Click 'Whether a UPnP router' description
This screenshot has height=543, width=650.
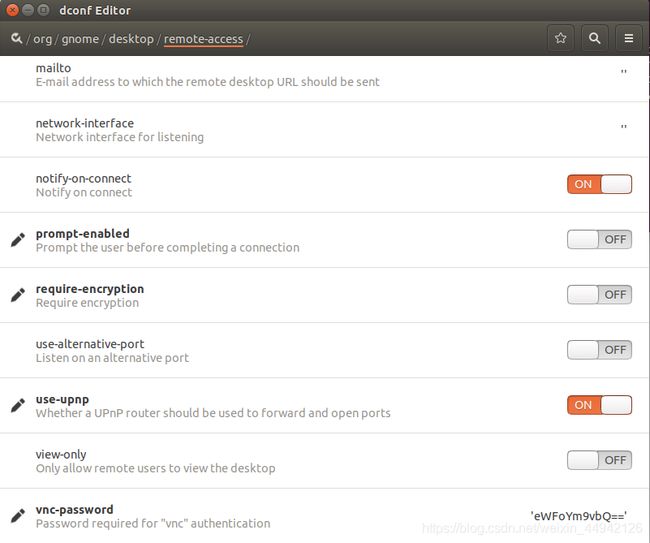pos(213,413)
